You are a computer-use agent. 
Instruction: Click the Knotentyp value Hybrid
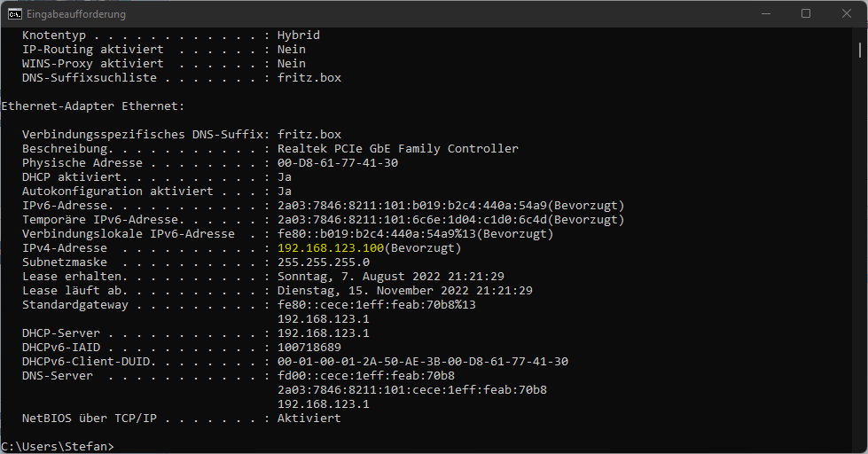[299, 35]
